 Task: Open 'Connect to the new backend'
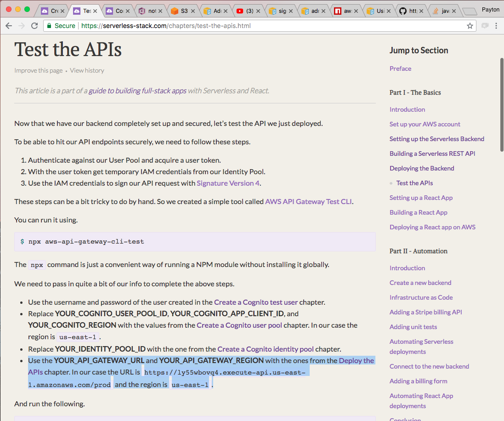click(x=430, y=366)
